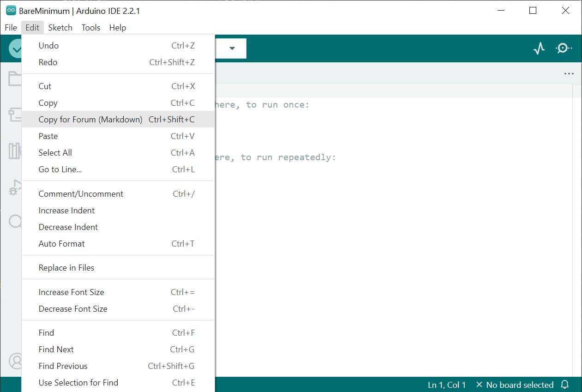Choose Comment/Uncomment menu entry

118,194
